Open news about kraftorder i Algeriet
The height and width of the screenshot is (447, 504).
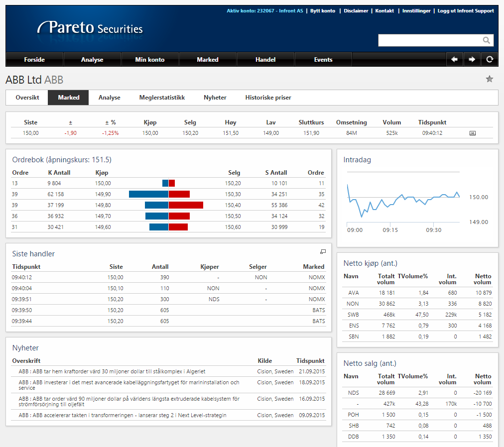[x=112, y=371]
